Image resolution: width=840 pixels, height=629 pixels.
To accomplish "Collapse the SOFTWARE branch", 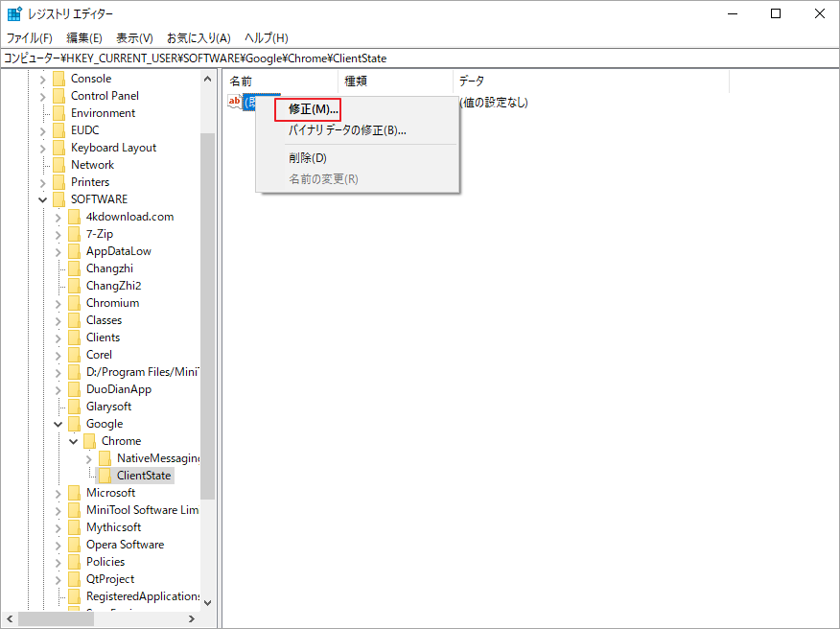I will (x=42, y=198).
